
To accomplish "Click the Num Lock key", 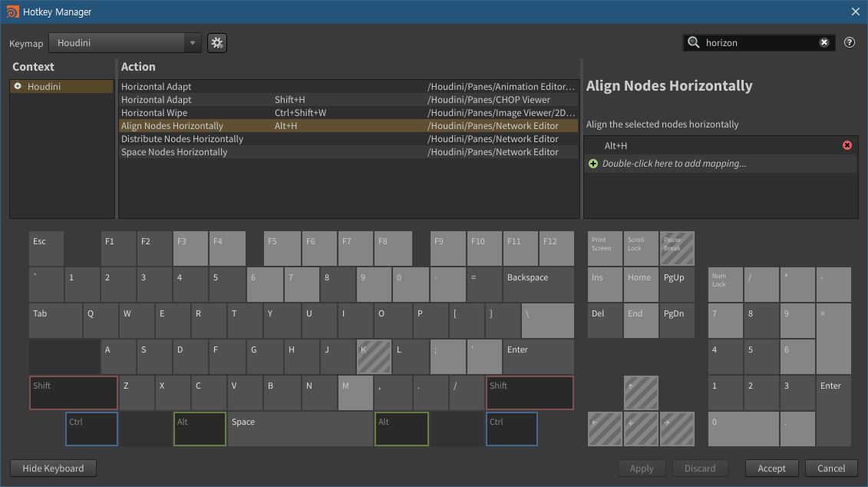I will [x=725, y=284].
